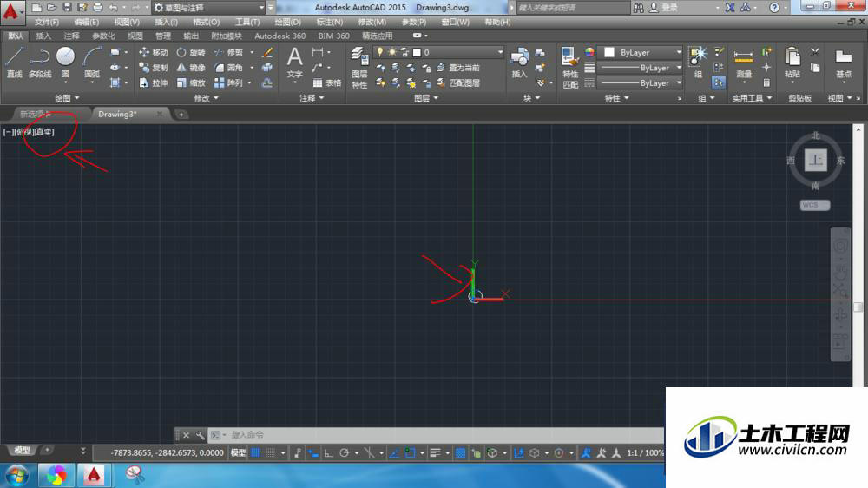Click the 基点 (Base point) view icon
Screen dimensions: 868x488
click(843, 63)
